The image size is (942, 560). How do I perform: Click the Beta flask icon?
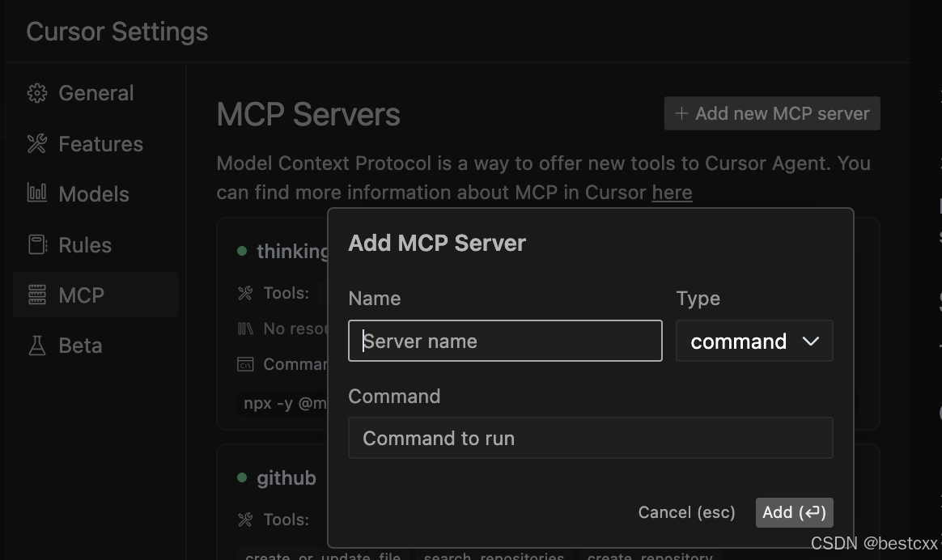point(37,346)
